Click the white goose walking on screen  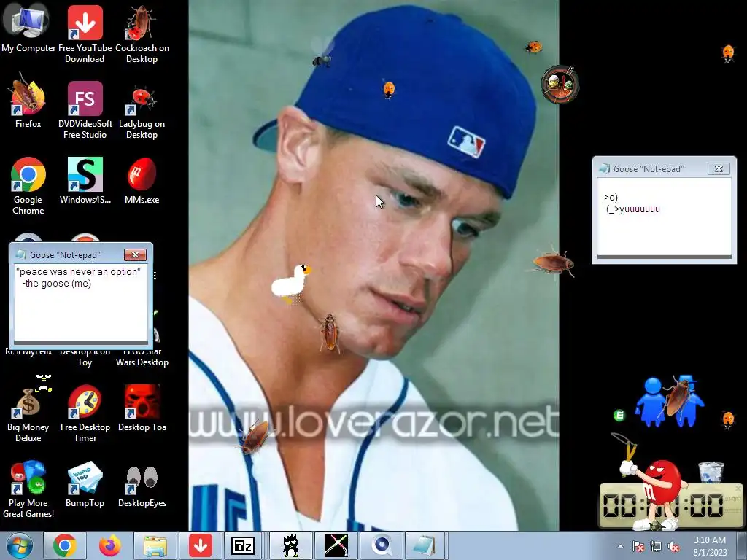tap(290, 284)
